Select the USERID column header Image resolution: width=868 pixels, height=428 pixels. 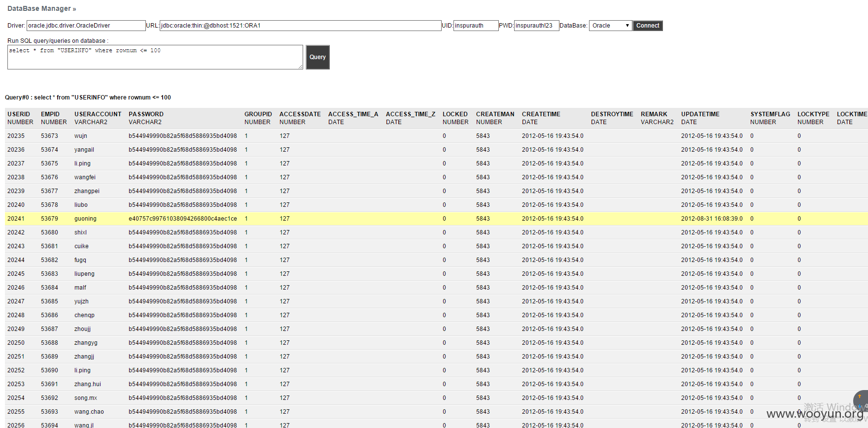pyautogui.click(x=19, y=114)
